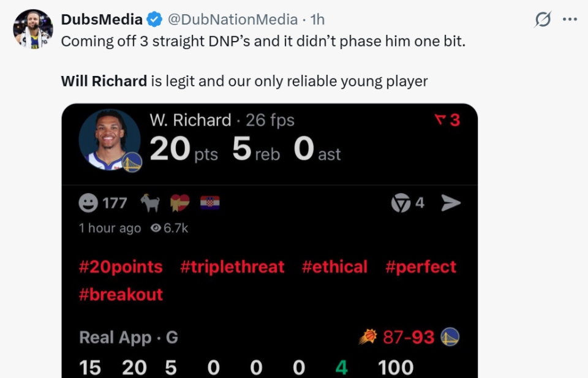The height and width of the screenshot is (378, 588).
Task: Click the 87-93 game score
Action: pos(408,337)
